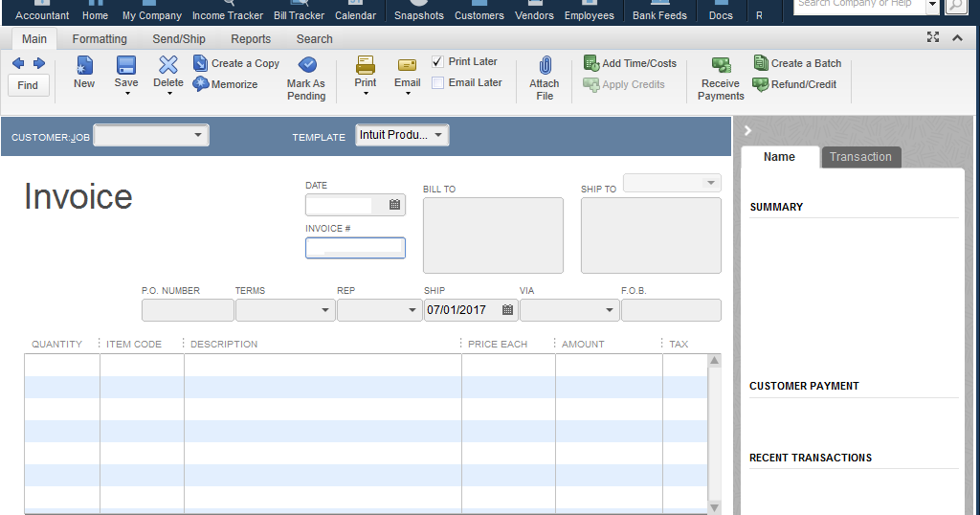
Task: Click Add Time/Costs icon
Action: click(x=591, y=63)
